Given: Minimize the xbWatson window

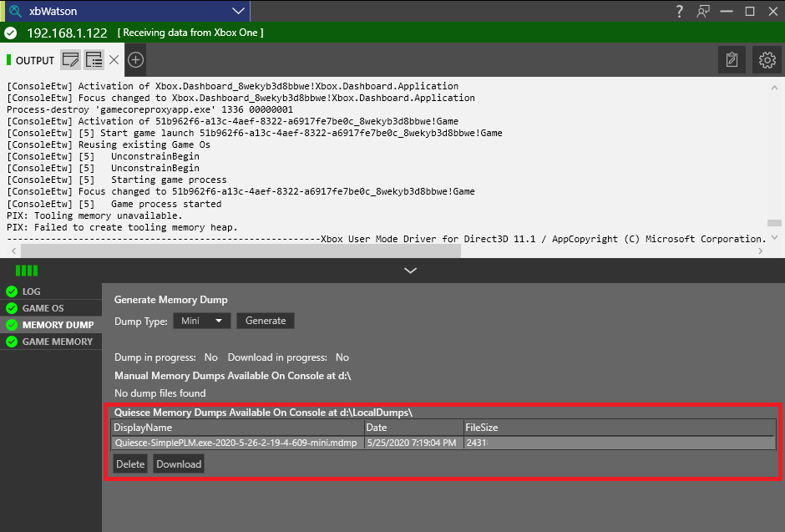Looking at the screenshot, I should (727, 11).
